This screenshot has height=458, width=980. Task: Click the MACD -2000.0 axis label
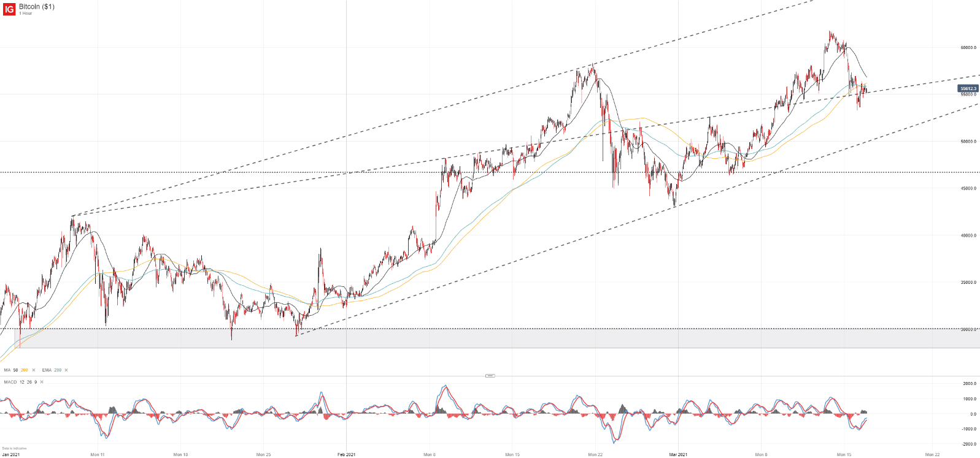click(x=969, y=445)
